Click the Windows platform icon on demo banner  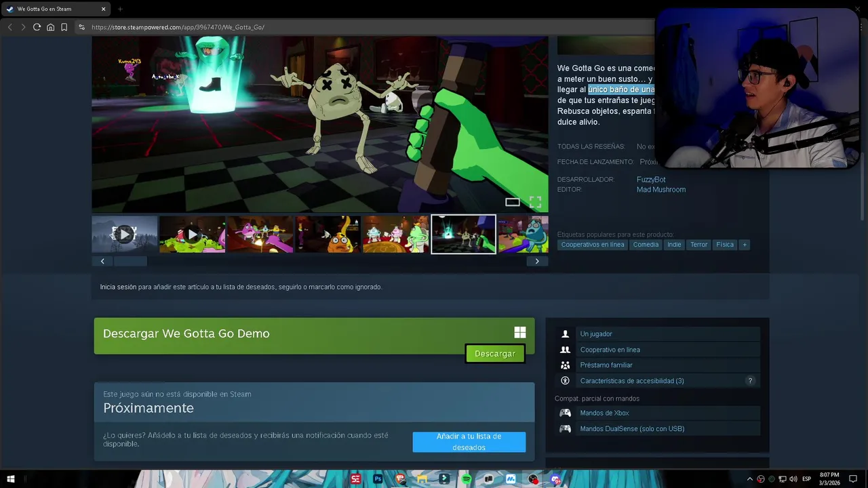(520, 332)
